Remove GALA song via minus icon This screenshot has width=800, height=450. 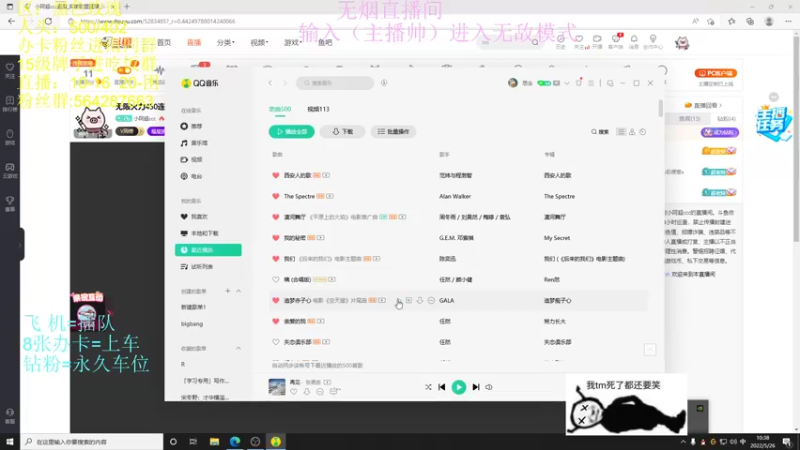tap(431, 301)
